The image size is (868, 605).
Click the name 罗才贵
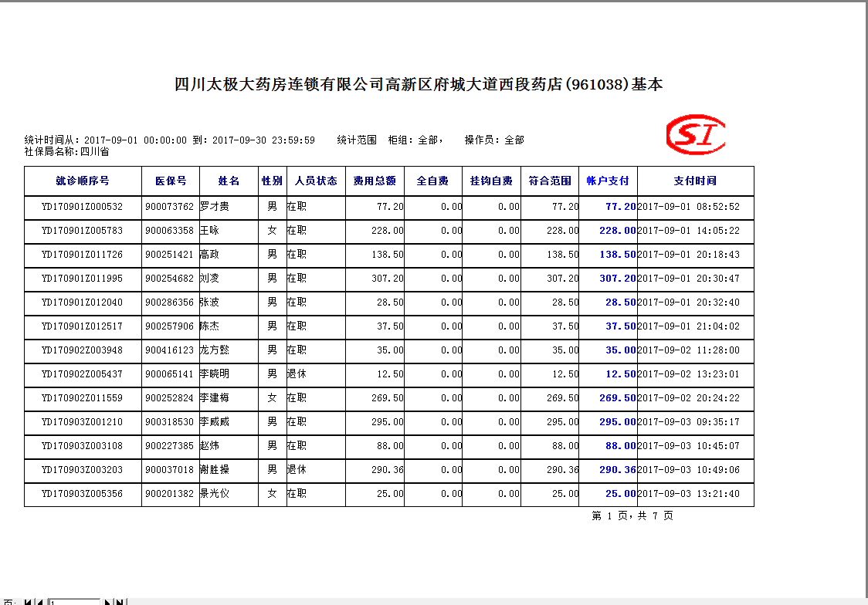click(x=215, y=206)
